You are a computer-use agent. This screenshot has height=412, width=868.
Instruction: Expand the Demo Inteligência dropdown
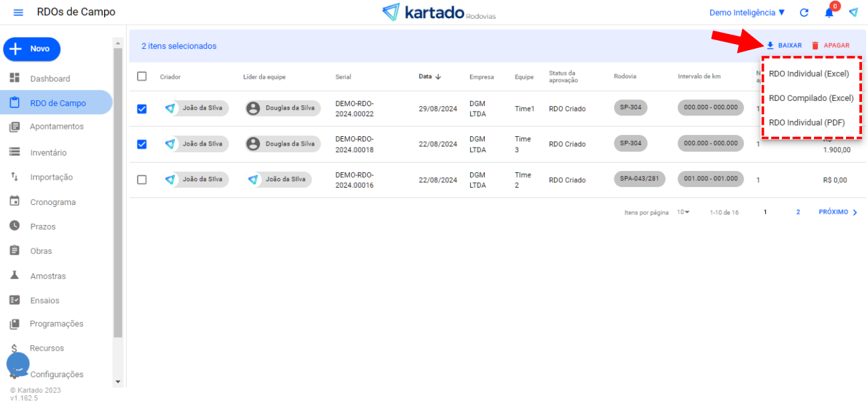[747, 13]
